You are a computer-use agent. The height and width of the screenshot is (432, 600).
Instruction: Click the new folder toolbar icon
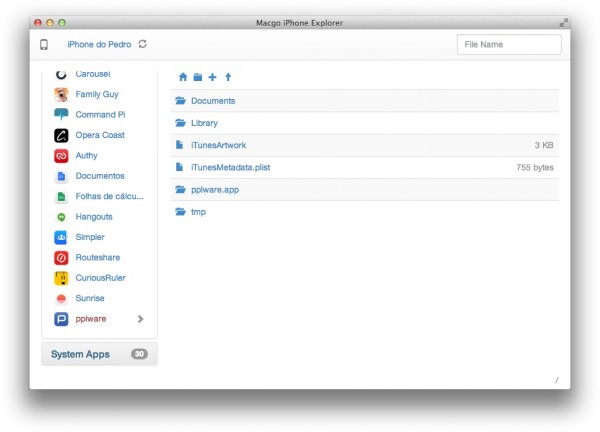tap(197, 77)
